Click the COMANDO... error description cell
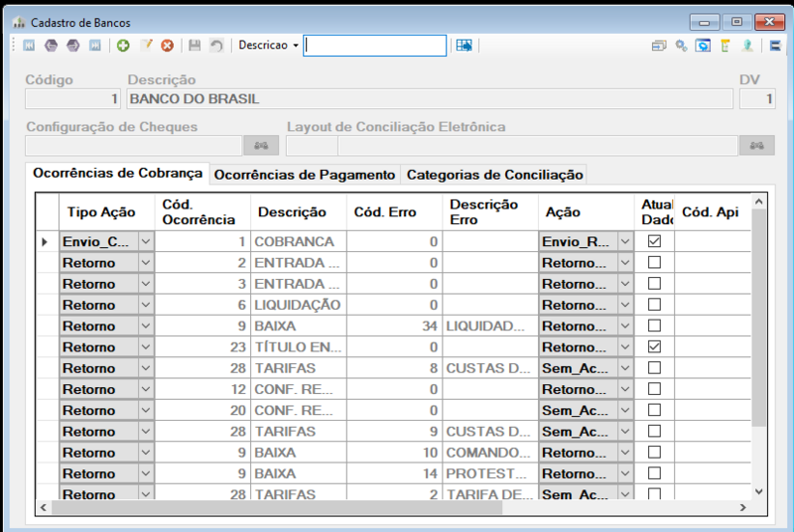This screenshot has width=794, height=532. click(x=490, y=453)
